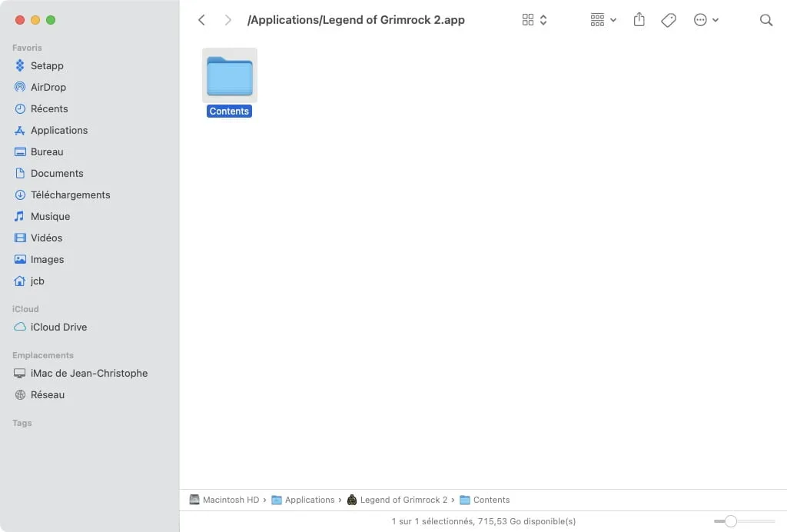Click the iCloud section header
Screen dimensions: 787x532
pyautogui.click(x=25, y=309)
